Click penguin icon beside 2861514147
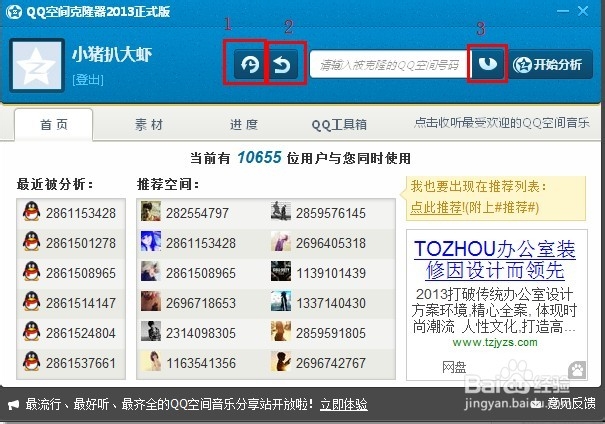Viewport: 605px width, 424px height. pyautogui.click(x=31, y=301)
